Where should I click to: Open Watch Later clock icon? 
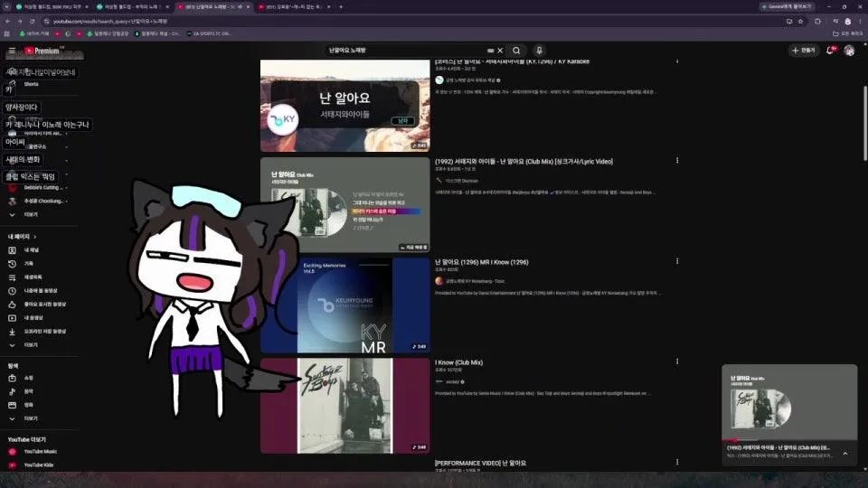point(12,291)
